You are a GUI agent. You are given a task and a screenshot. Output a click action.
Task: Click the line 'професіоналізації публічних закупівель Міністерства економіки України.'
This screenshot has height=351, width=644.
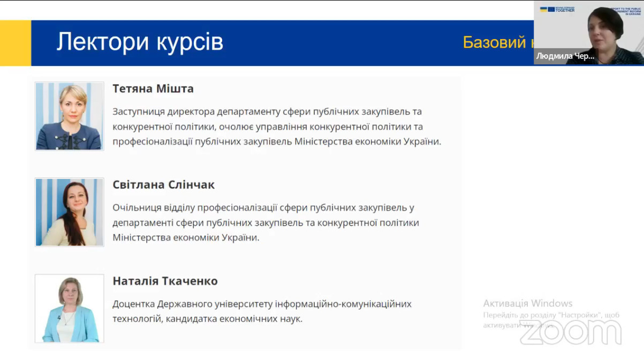click(277, 142)
